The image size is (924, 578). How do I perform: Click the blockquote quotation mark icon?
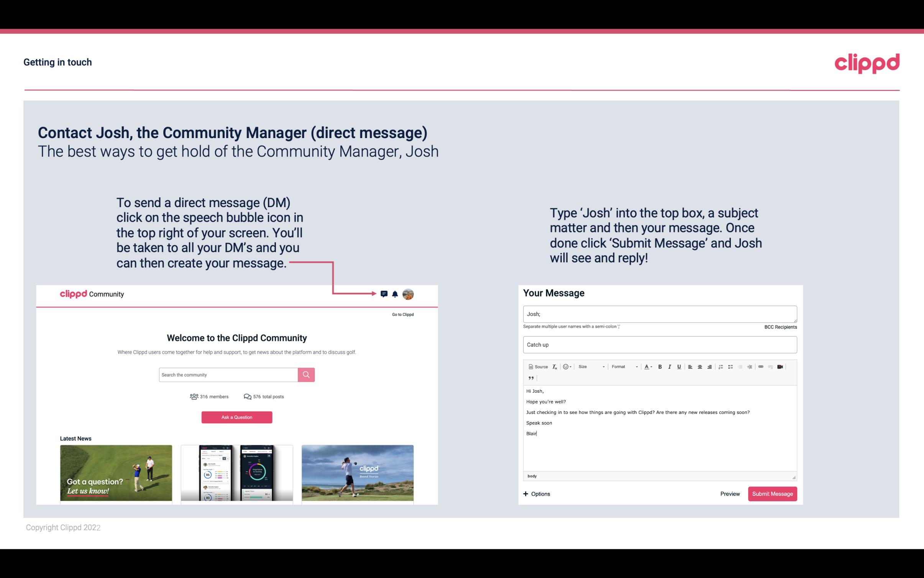[x=530, y=377]
